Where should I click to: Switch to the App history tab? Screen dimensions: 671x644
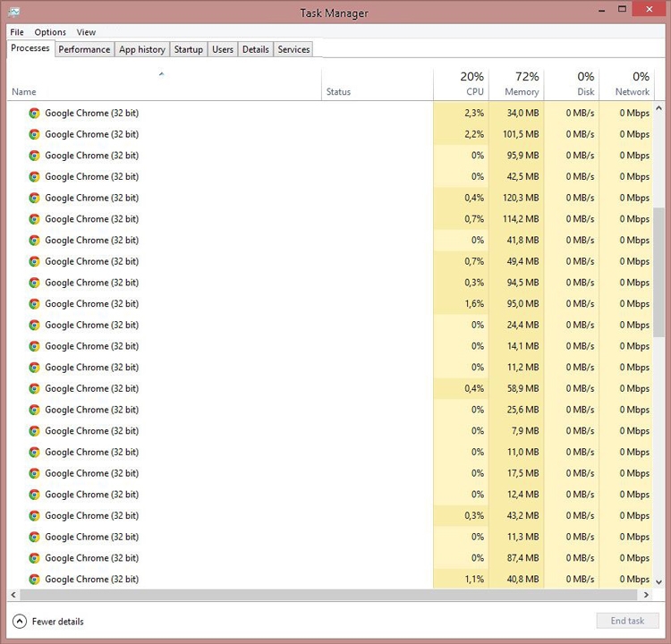[x=142, y=49]
